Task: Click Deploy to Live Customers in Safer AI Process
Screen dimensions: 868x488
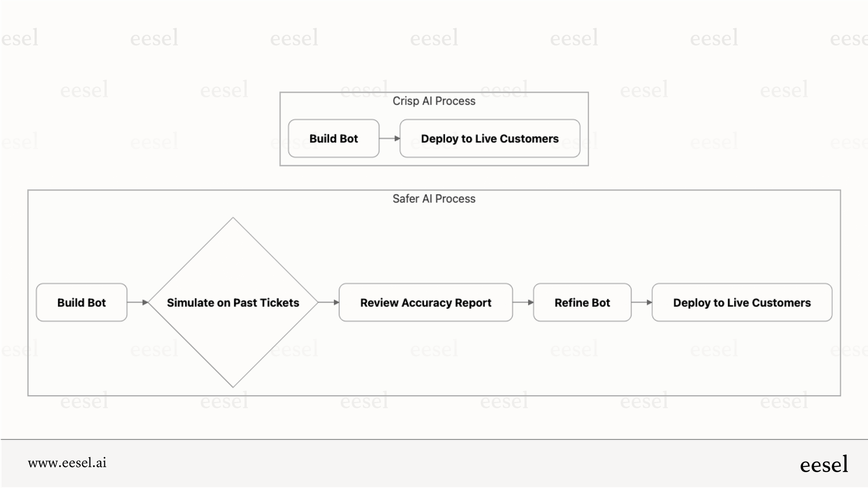Action: tap(741, 303)
